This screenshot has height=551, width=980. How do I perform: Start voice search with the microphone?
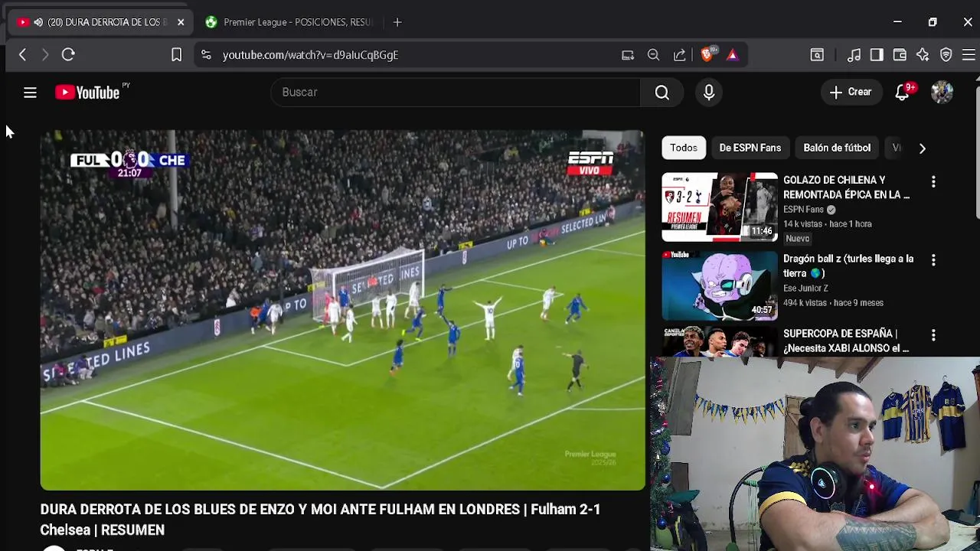[x=709, y=93]
